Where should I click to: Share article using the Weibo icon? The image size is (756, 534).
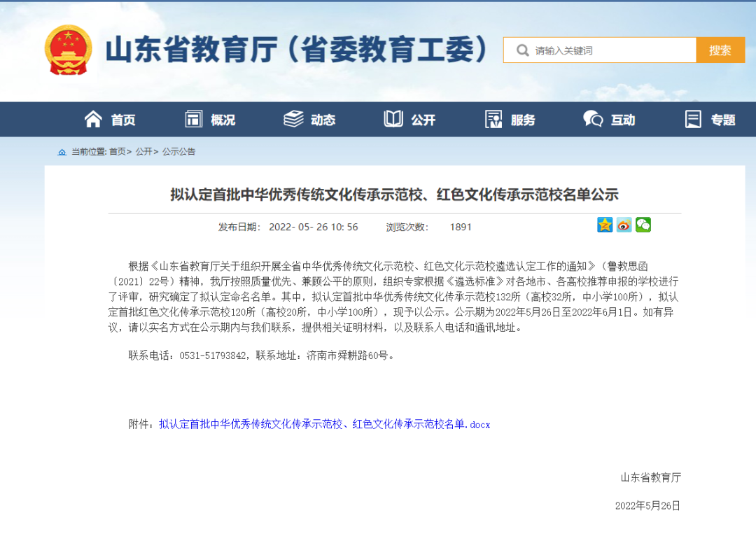point(624,225)
